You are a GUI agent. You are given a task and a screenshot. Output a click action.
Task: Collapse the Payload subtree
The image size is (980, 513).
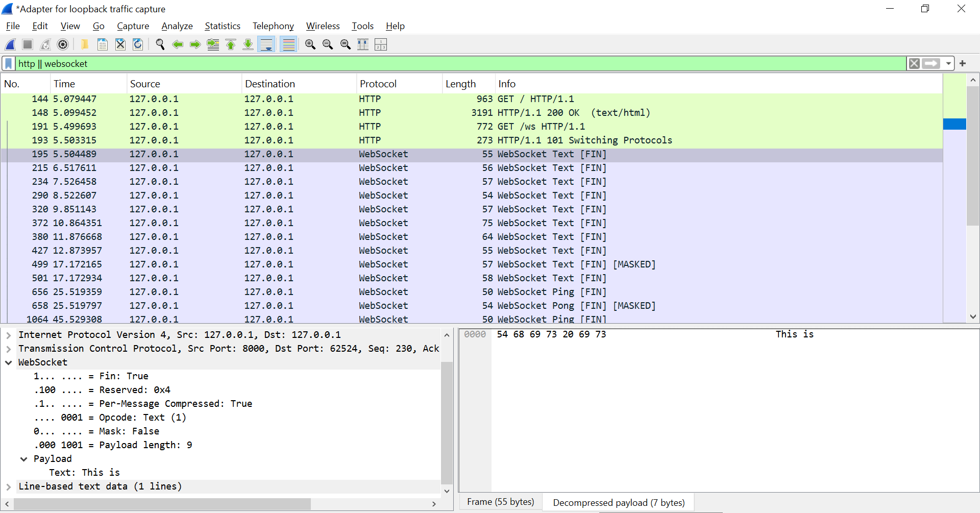click(x=24, y=459)
